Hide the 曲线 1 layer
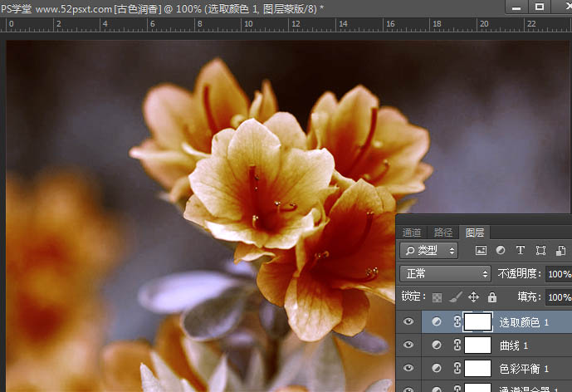 point(408,345)
